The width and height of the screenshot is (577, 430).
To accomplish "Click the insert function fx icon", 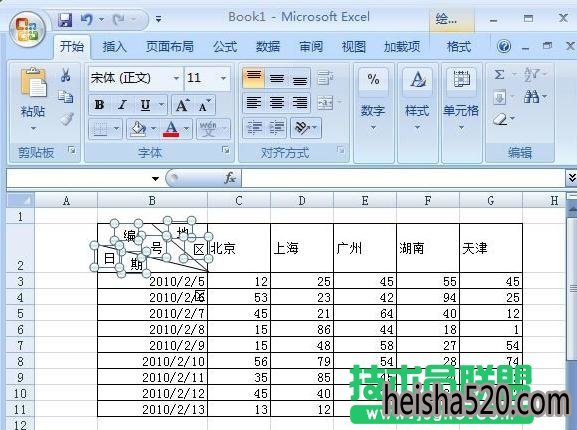I will coord(230,178).
